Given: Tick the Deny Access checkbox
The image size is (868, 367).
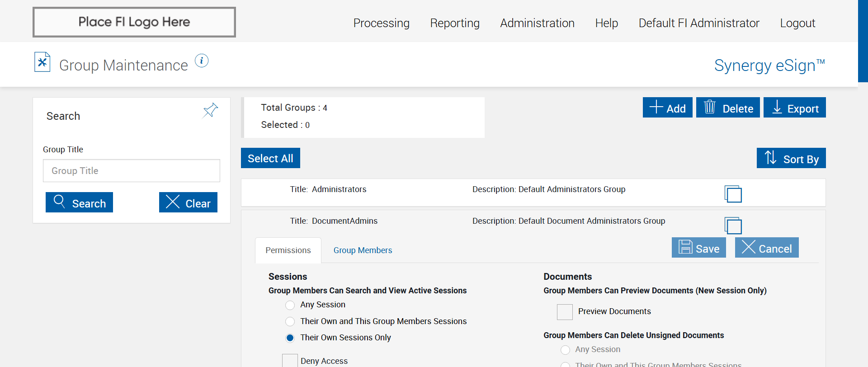Looking at the screenshot, I should click(x=290, y=361).
